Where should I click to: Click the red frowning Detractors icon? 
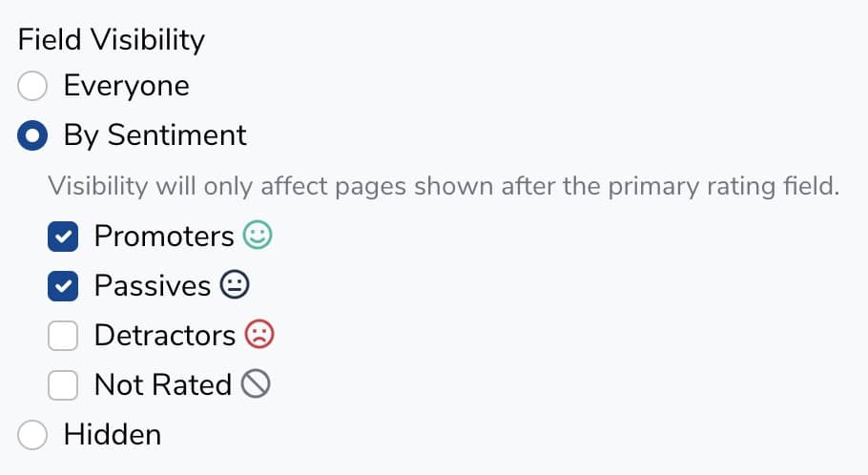(x=259, y=335)
